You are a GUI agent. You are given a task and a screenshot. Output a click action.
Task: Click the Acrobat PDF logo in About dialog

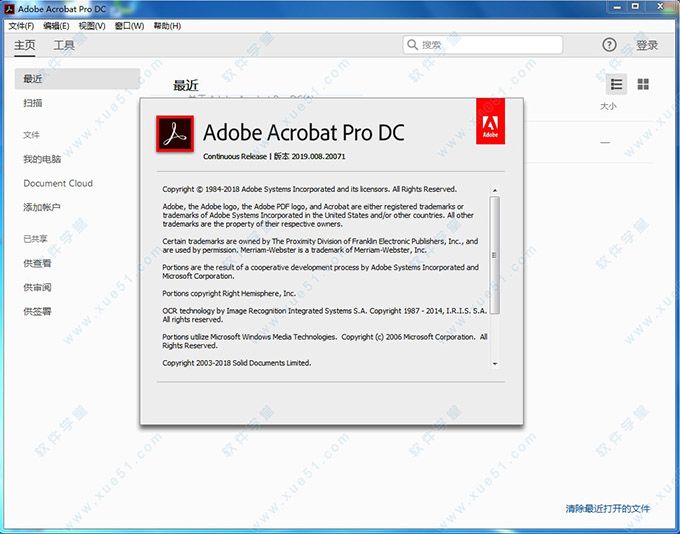pyautogui.click(x=175, y=134)
